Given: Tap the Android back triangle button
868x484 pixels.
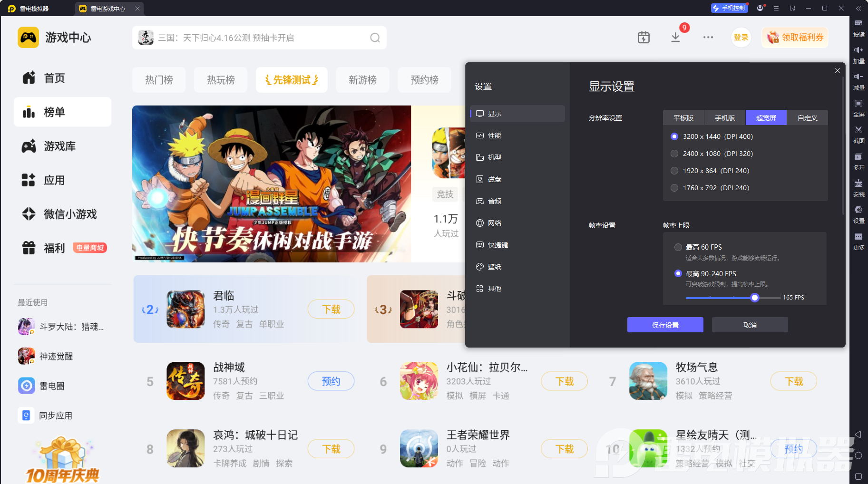Looking at the screenshot, I should point(858,435).
